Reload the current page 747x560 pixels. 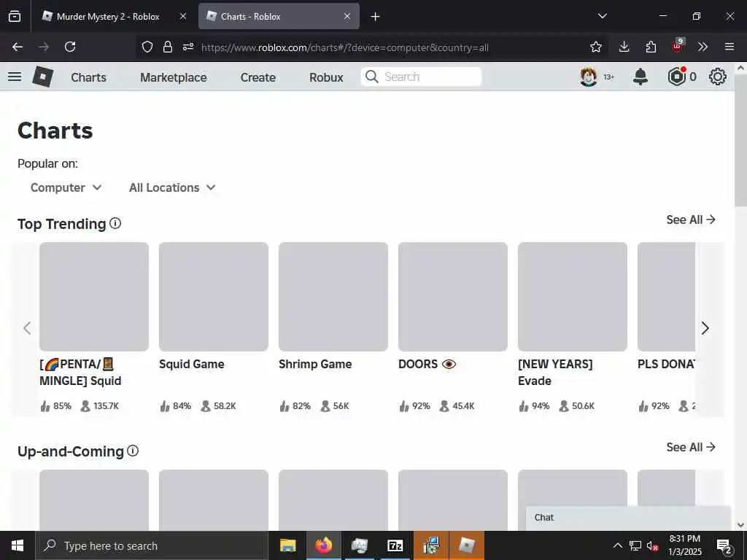point(70,47)
